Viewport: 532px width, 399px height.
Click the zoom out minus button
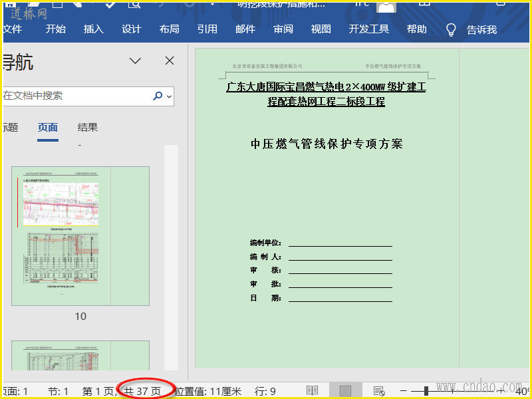point(404,391)
